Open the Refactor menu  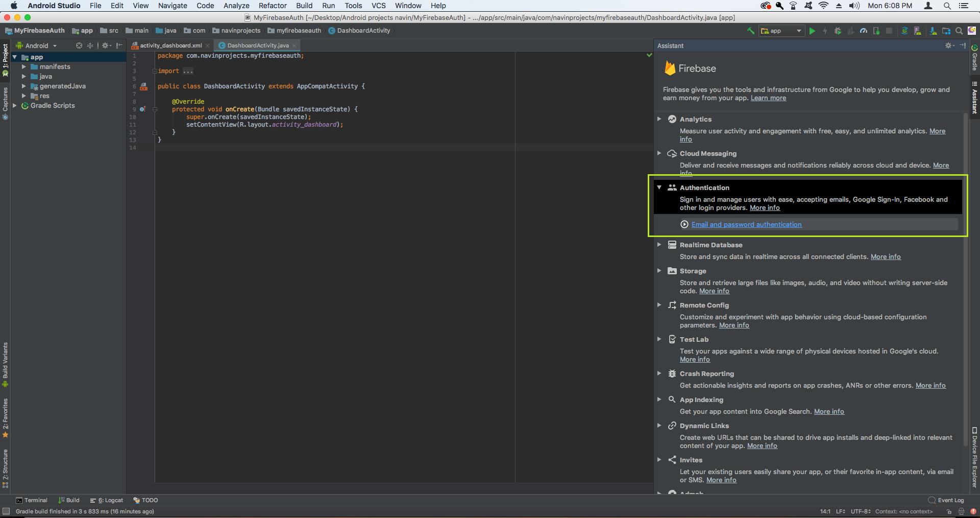tap(273, 6)
